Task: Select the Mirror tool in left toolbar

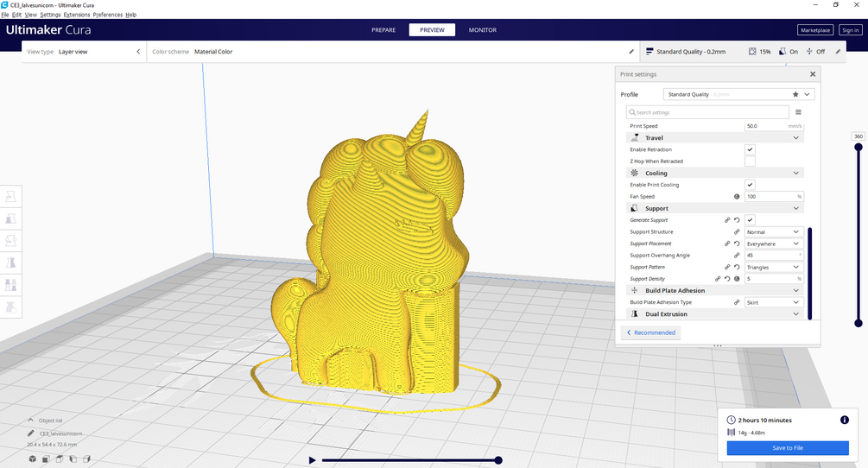Action: coord(10,262)
